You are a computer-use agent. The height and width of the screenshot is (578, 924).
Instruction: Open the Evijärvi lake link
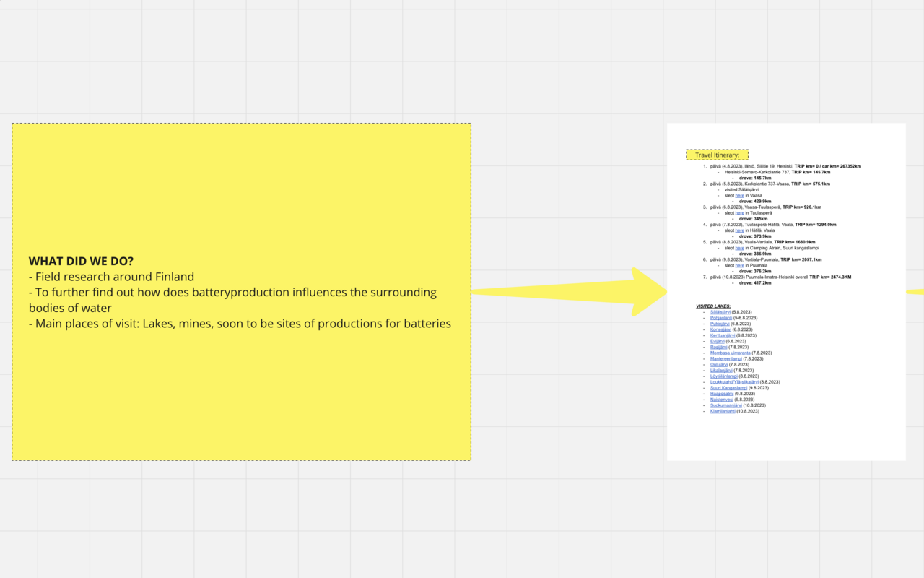[718, 341]
